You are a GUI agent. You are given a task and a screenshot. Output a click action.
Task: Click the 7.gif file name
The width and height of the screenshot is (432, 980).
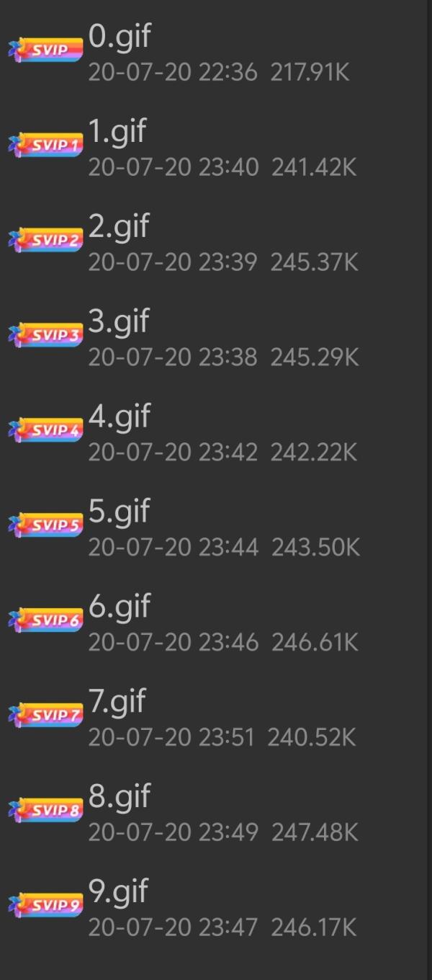[x=117, y=702]
